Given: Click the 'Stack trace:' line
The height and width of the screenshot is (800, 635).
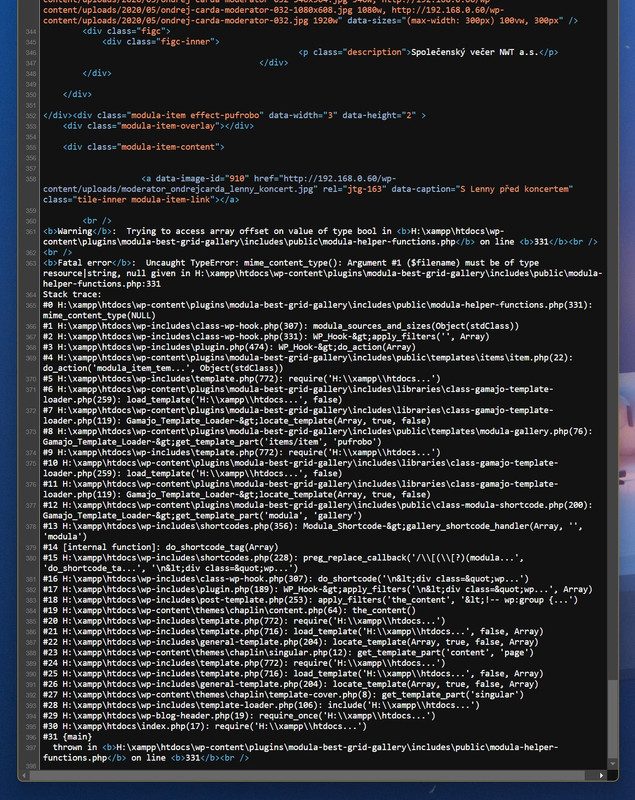Looking at the screenshot, I should [x=72, y=294].
